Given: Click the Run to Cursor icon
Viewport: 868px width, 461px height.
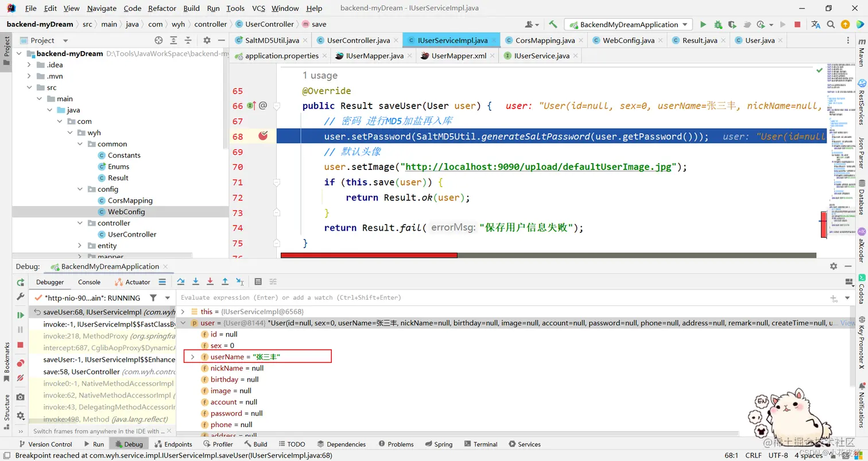Looking at the screenshot, I should (x=241, y=281).
